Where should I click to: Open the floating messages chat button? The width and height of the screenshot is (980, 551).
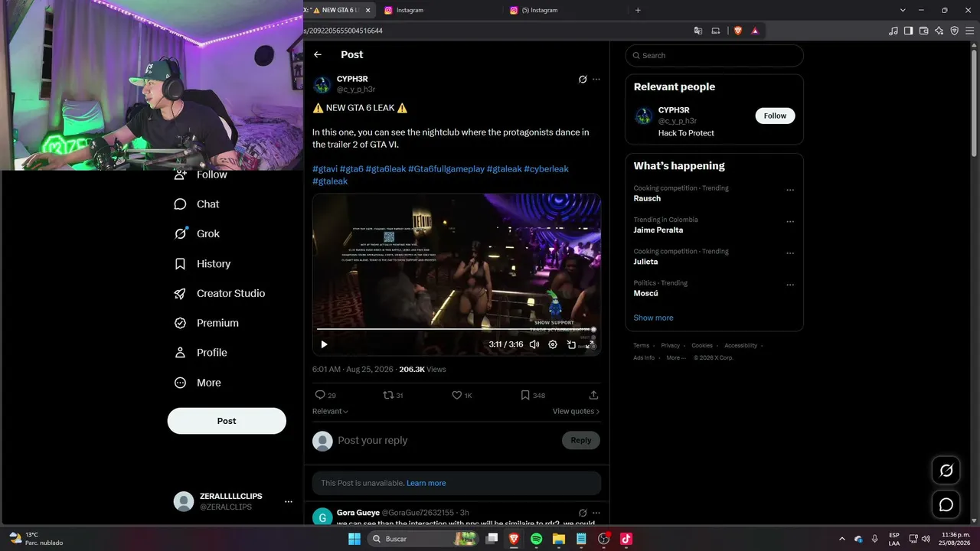tap(946, 504)
